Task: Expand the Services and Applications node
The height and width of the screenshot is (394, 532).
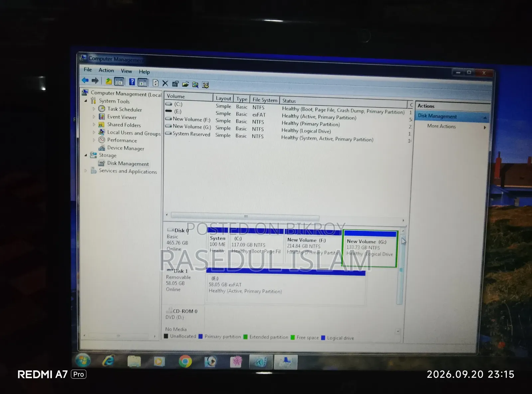Action: pyautogui.click(x=86, y=170)
